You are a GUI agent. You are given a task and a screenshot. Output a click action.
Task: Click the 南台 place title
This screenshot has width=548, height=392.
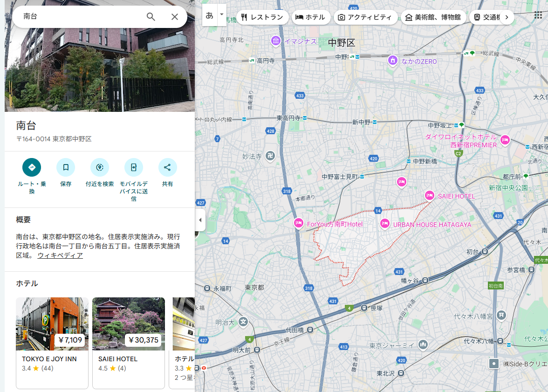click(x=26, y=125)
